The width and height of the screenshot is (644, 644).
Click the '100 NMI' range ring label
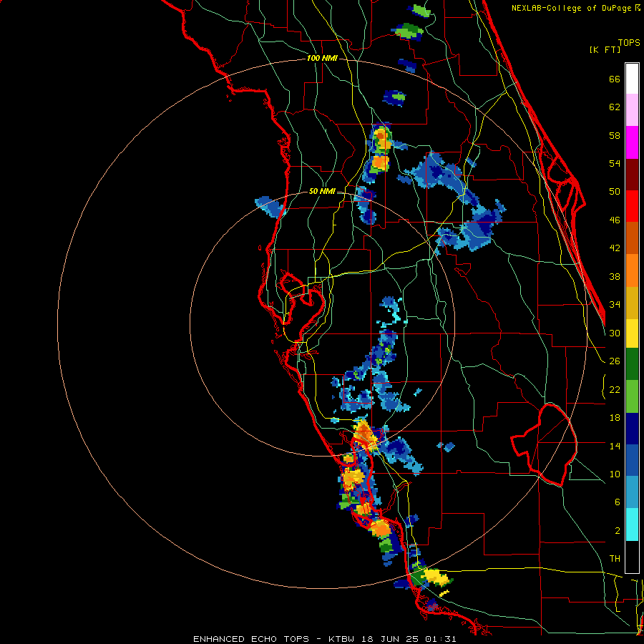click(322, 59)
